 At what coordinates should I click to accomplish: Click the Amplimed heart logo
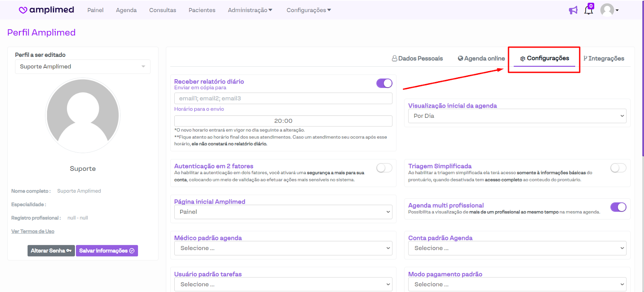23,10
